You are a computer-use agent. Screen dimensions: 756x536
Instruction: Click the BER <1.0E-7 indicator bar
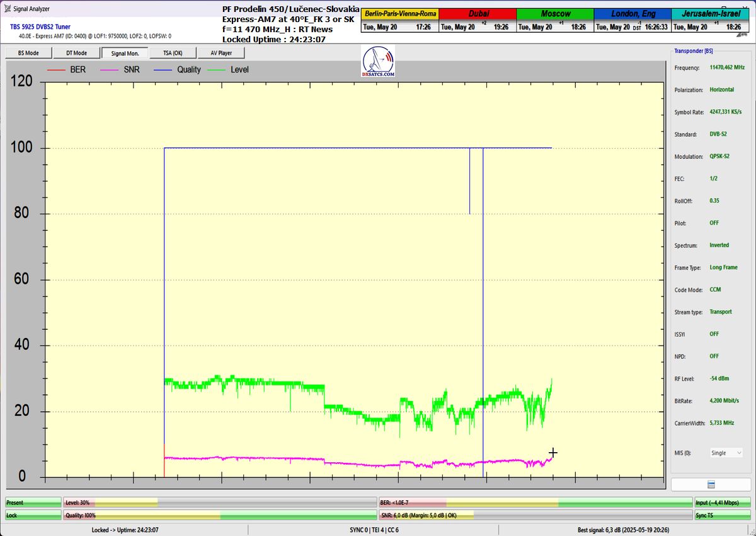(x=535, y=503)
